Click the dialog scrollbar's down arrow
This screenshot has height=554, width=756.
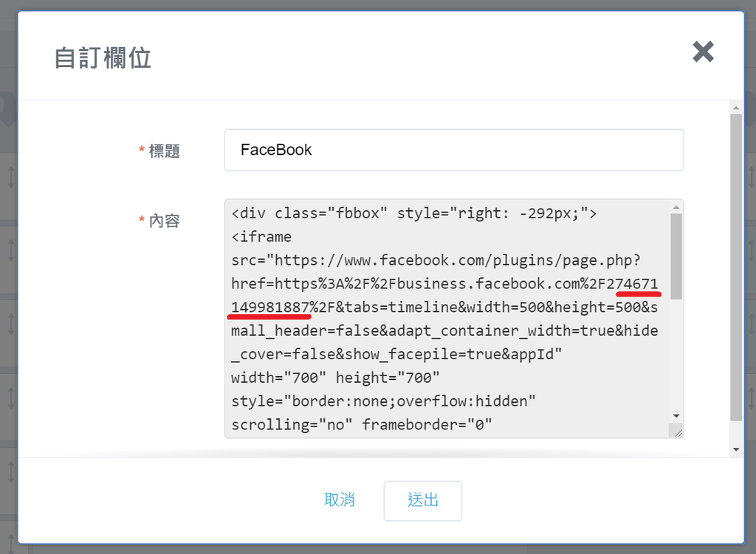click(735, 449)
